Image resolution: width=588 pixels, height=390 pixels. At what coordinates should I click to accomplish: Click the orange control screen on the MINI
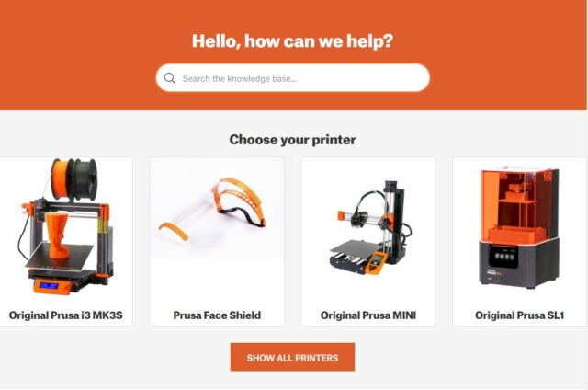click(x=376, y=261)
